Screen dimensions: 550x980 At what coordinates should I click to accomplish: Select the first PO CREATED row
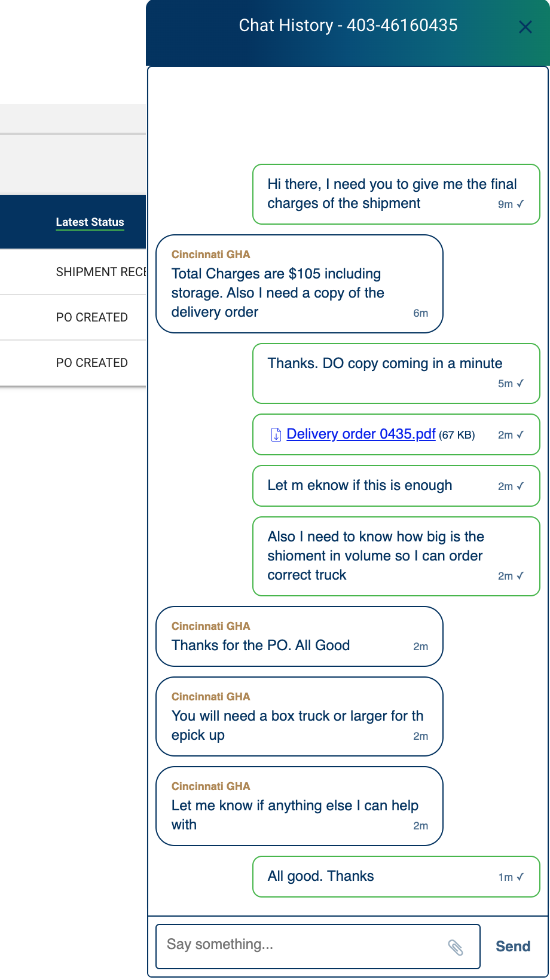click(x=73, y=317)
